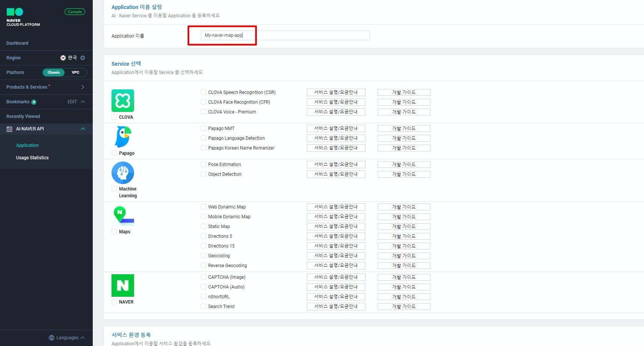Viewport: 644px width, 346px height.
Task: Open 개발 가이드 for Web Dynamic Map
Action: coord(404,207)
